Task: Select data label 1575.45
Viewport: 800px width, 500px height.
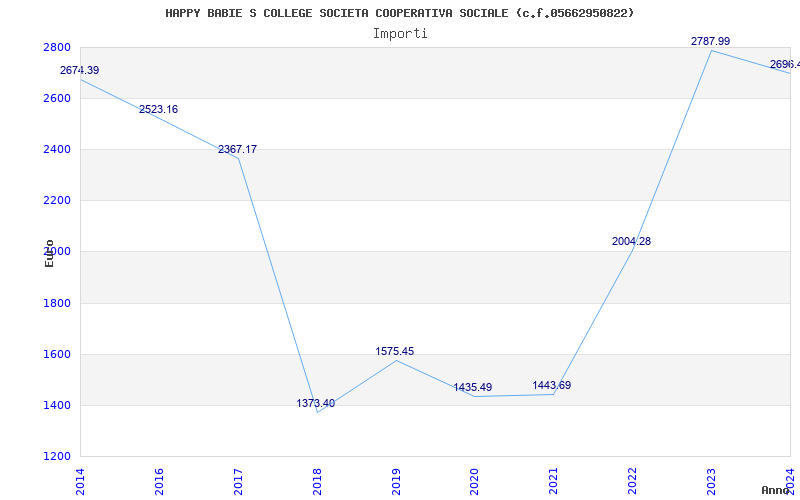Action: pos(394,351)
